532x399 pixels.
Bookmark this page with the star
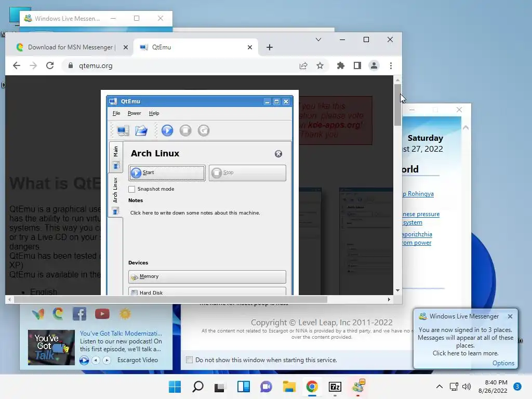[x=320, y=66]
